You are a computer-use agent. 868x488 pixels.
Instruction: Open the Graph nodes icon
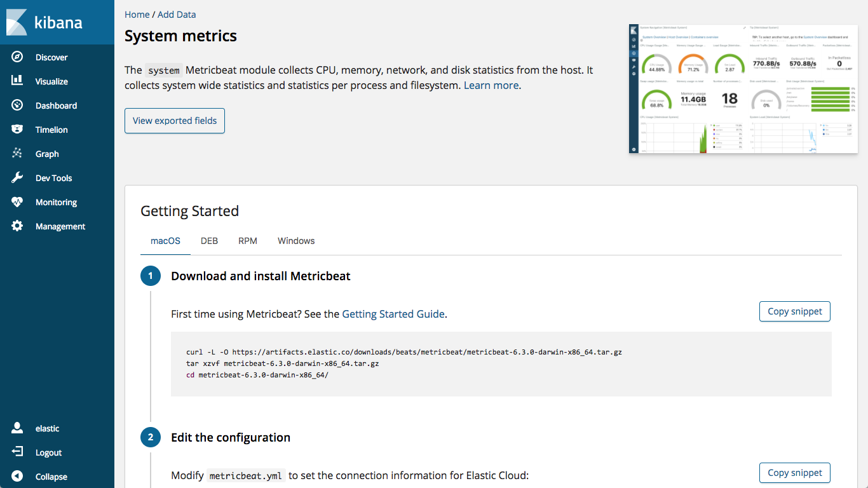point(17,154)
